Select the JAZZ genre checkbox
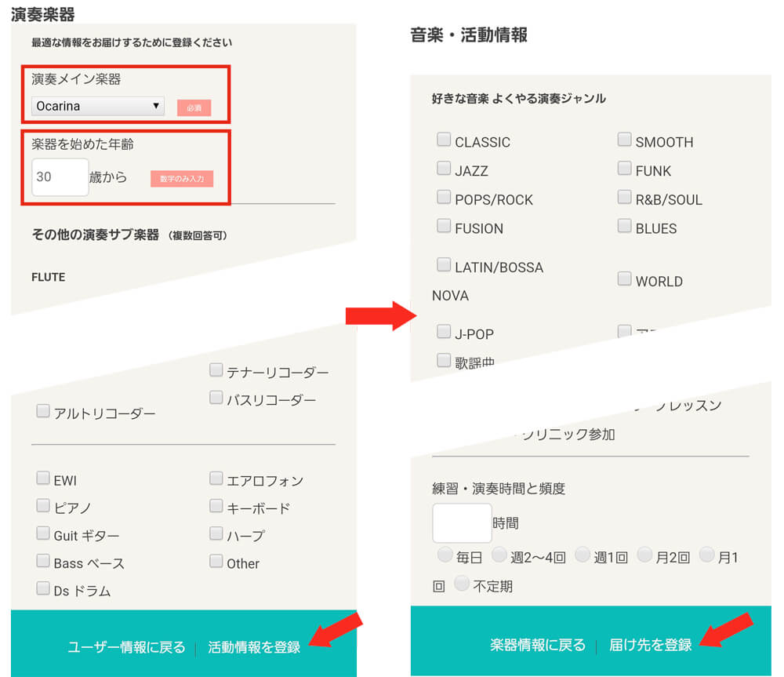 444,169
